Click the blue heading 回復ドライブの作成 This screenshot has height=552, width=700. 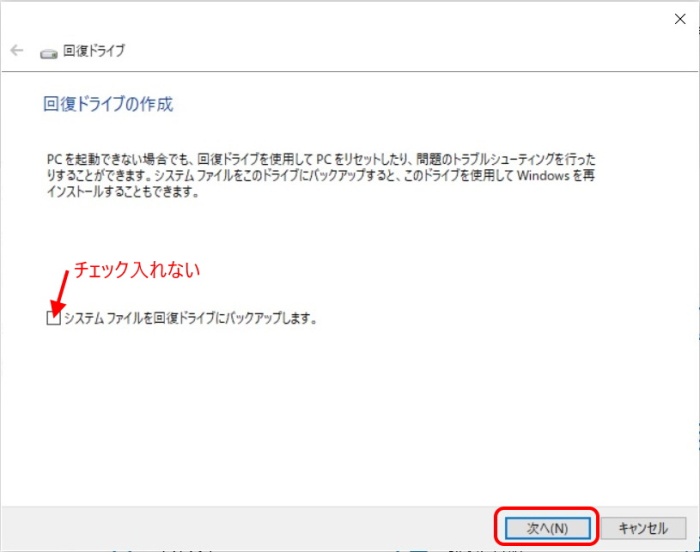(x=108, y=104)
